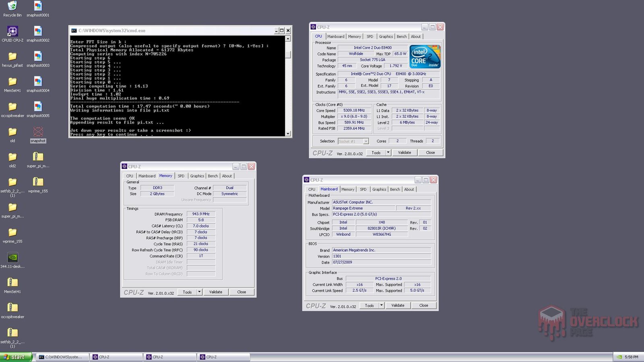
Task: Launch CPUID CPU-Z from the desktop
Action: 12,32
